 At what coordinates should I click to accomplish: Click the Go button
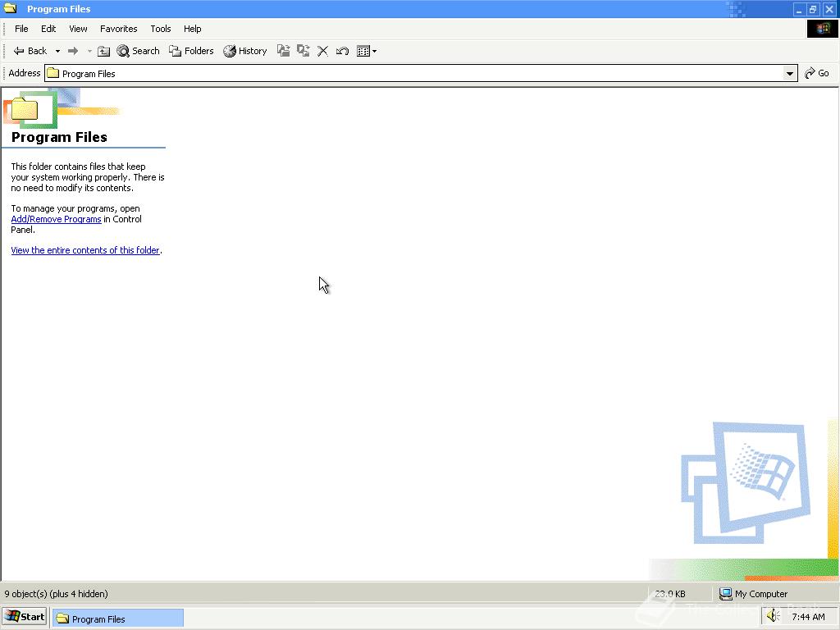(x=817, y=73)
